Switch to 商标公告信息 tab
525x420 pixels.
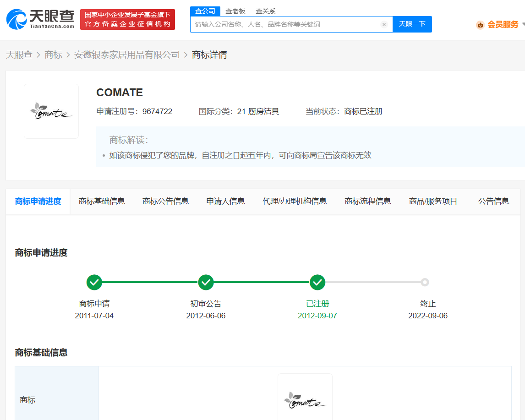coord(165,201)
